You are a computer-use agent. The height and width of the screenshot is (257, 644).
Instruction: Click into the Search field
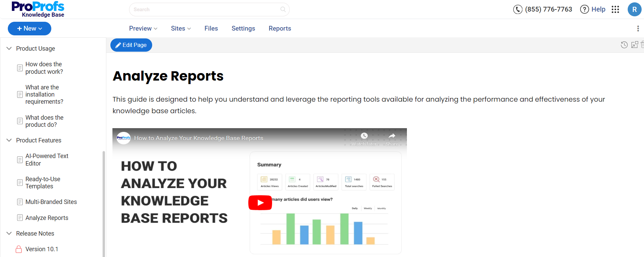[209, 10]
